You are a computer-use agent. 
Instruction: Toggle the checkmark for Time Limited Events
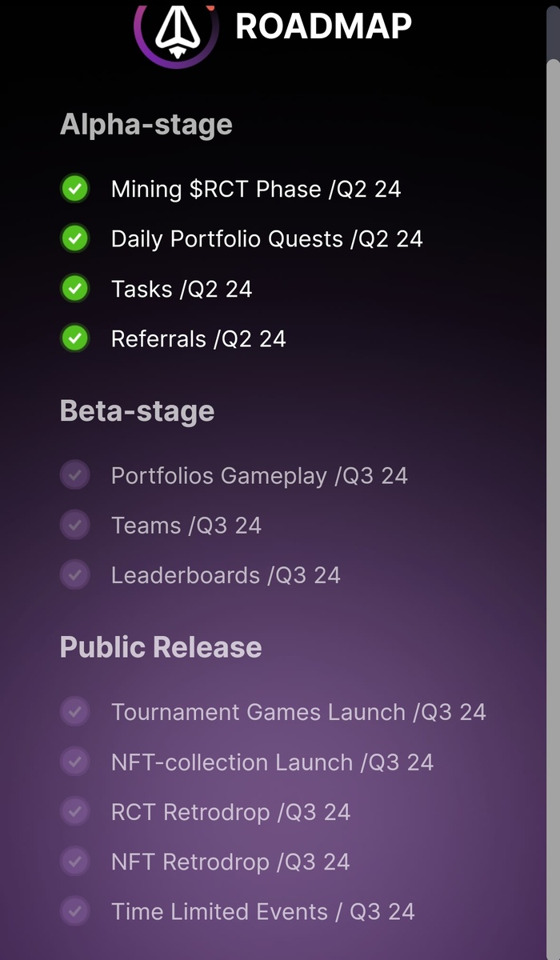(x=74, y=911)
